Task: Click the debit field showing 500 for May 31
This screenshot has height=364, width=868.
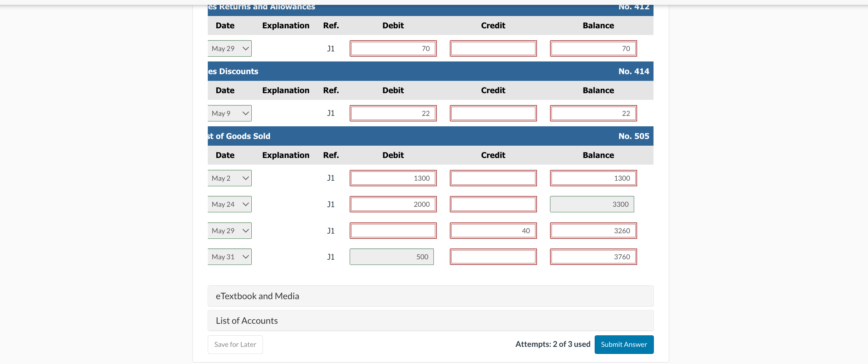Action: (392, 257)
